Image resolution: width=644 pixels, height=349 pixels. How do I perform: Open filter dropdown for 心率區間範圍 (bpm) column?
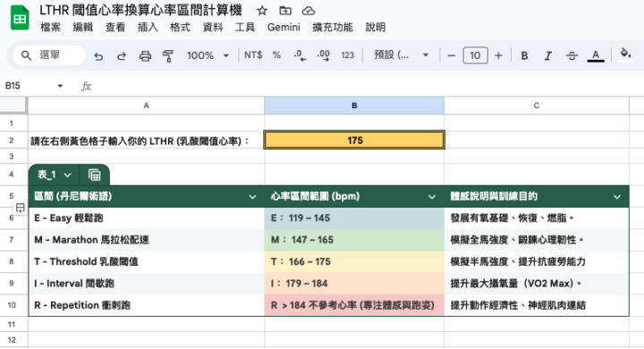(x=432, y=197)
